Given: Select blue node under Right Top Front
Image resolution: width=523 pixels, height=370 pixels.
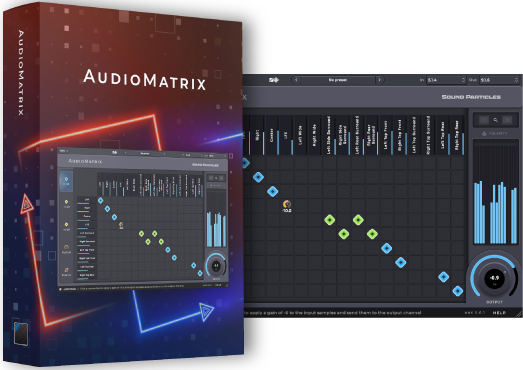Looking at the screenshot, I should pyautogui.click(x=401, y=263).
